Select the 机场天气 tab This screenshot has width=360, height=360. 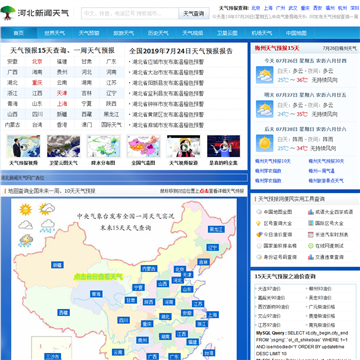262,33
